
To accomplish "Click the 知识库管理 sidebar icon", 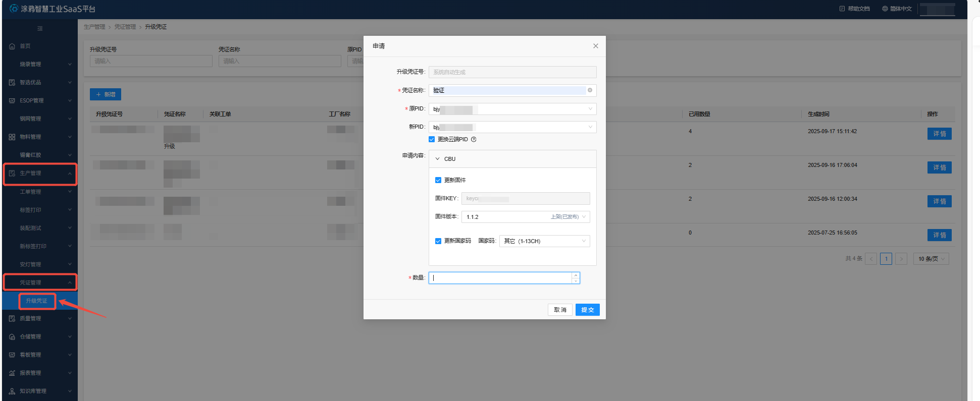I will pos(12,391).
